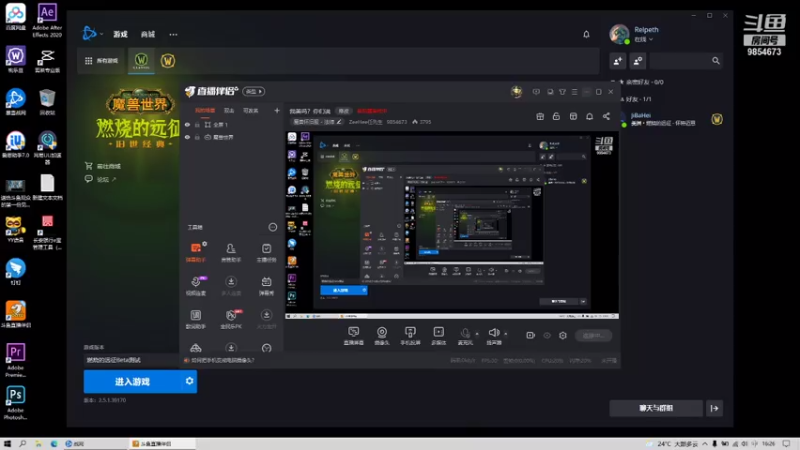This screenshot has width=800, height=450.
Task: Open the 聊天与群组 button
Action: coord(656,408)
